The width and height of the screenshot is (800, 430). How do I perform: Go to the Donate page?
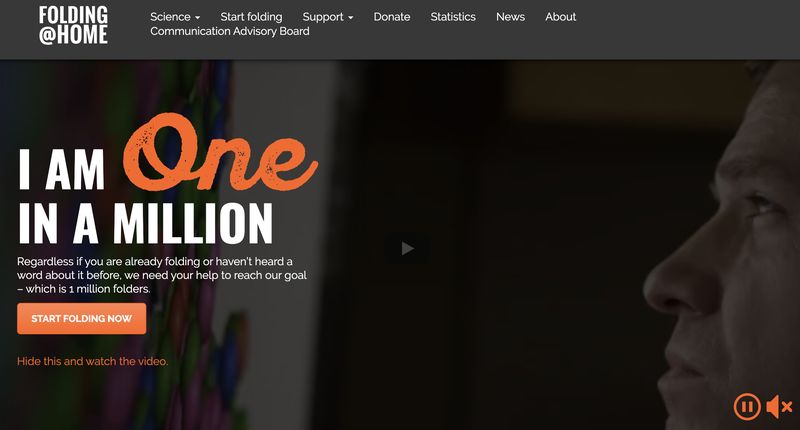point(392,17)
